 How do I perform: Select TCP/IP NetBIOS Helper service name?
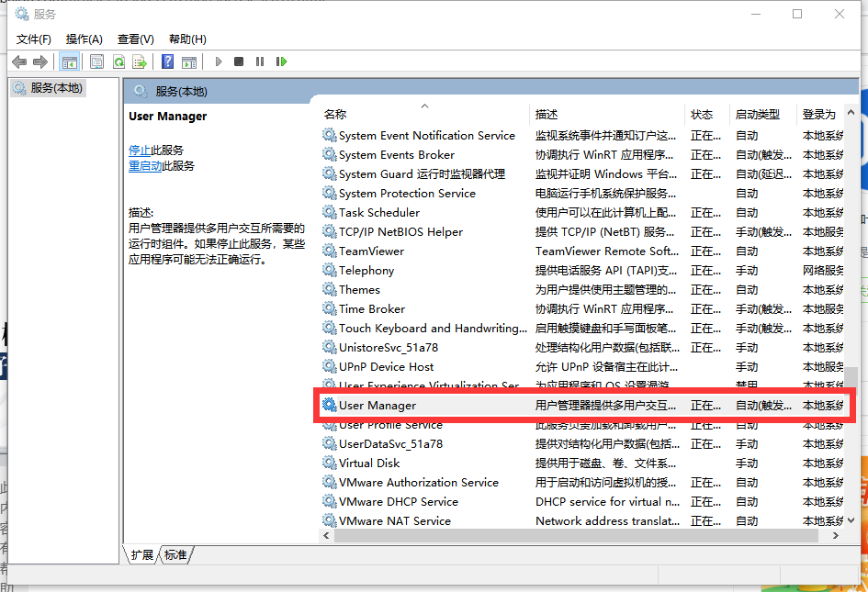pyautogui.click(x=400, y=232)
